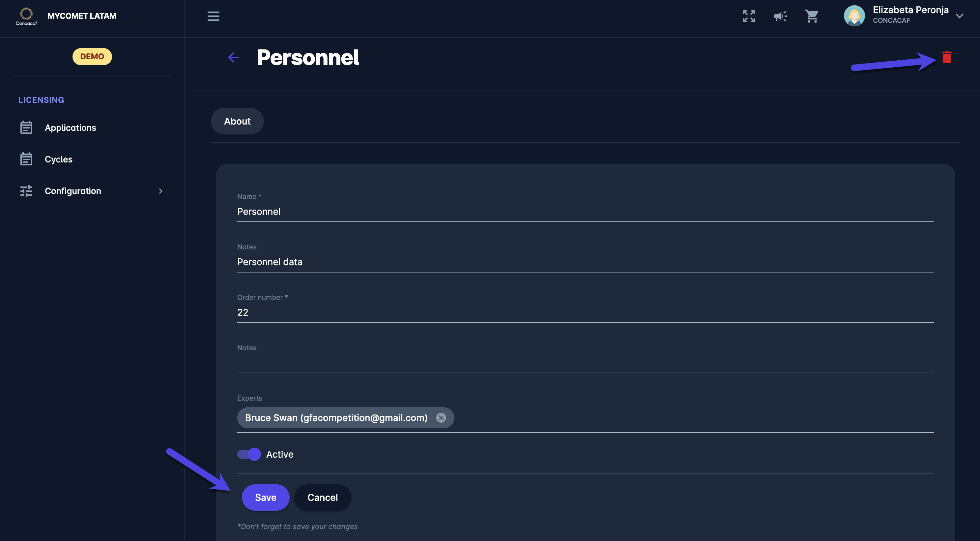Click the Cancel button
Image resolution: width=980 pixels, height=541 pixels.
[322, 497]
